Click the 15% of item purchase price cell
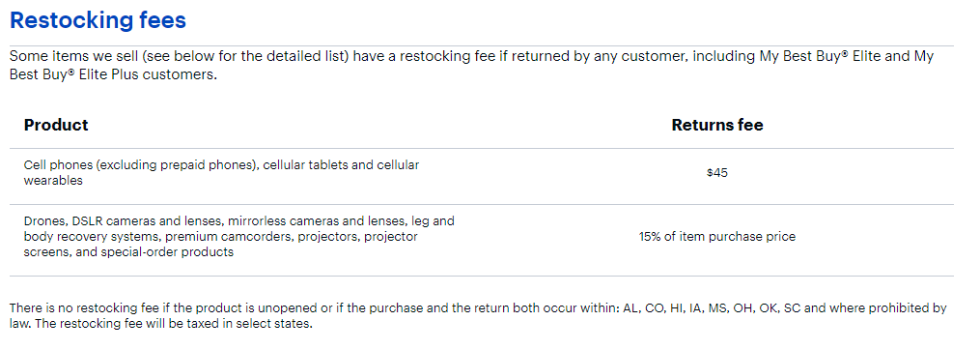The width and height of the screenshot is (980, 350). 716,237
